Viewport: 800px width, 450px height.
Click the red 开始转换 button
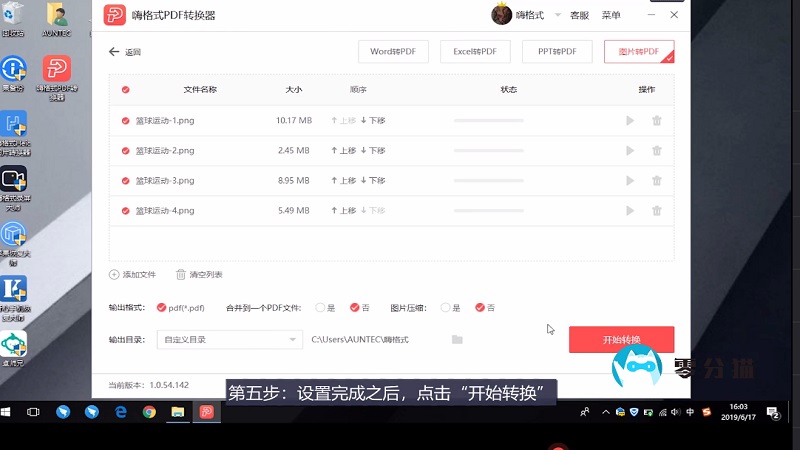621,340
